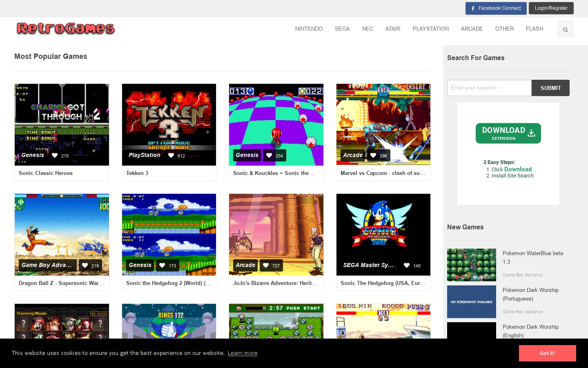Open Pokemon WaterBlue beta 1.3 link
The image size is (588, 368).
(x=533, y=258)
